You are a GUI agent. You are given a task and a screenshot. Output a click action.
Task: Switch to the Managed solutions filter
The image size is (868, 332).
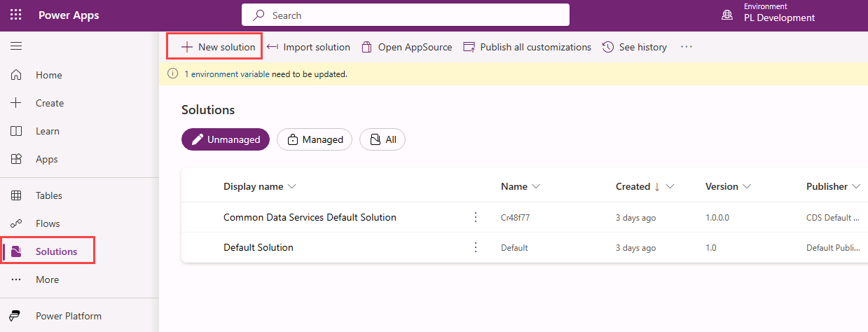click(x=315, y=139)
